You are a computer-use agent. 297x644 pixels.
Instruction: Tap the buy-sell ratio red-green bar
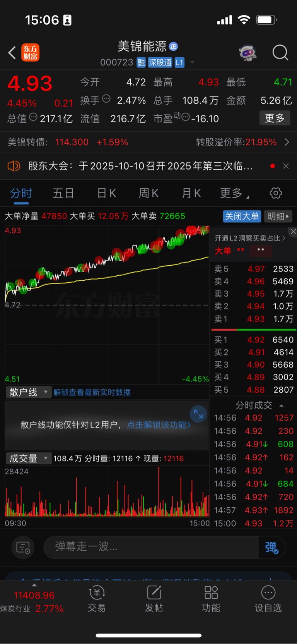point(254,330)
